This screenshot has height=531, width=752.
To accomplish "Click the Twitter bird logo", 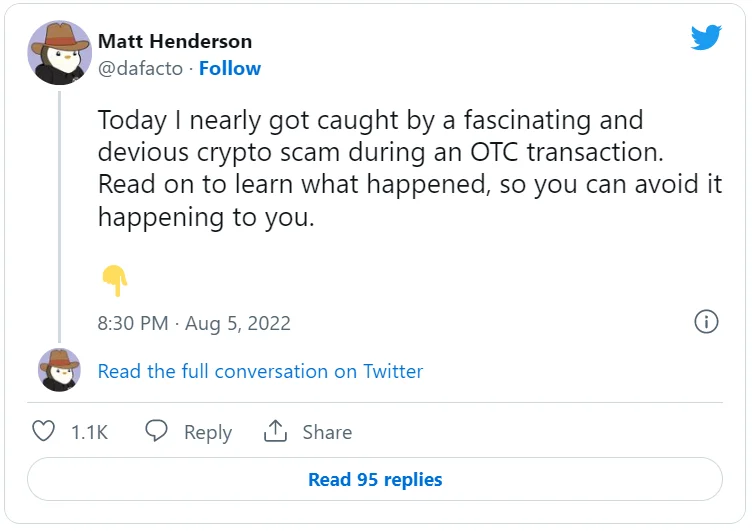I will click(x=706, y=38).
